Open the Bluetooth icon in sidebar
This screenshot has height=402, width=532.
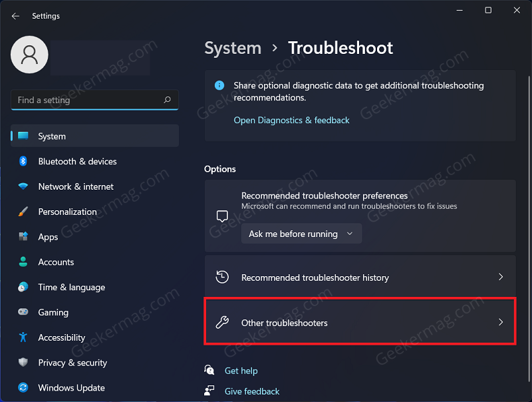click(23, 161)
